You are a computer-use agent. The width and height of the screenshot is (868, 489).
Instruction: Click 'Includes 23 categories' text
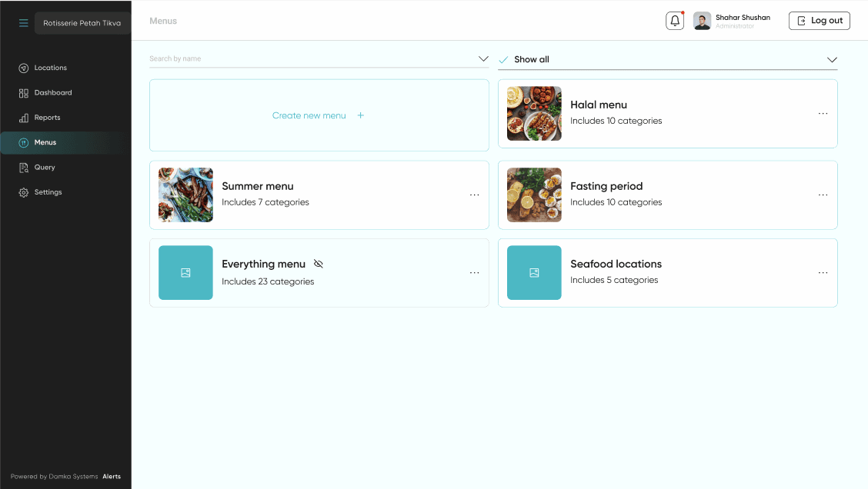268,281
